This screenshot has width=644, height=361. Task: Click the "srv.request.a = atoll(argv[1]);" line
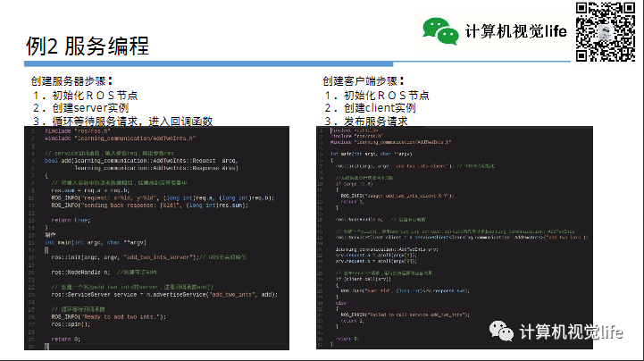pyautogui.click(x=376, y=255)
